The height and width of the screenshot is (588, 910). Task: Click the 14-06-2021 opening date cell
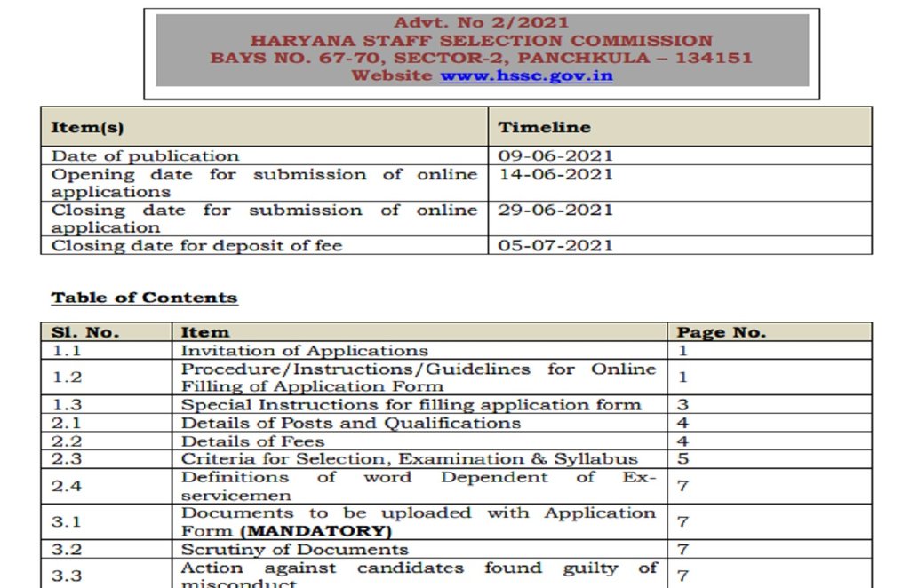[x=555, y=174]
